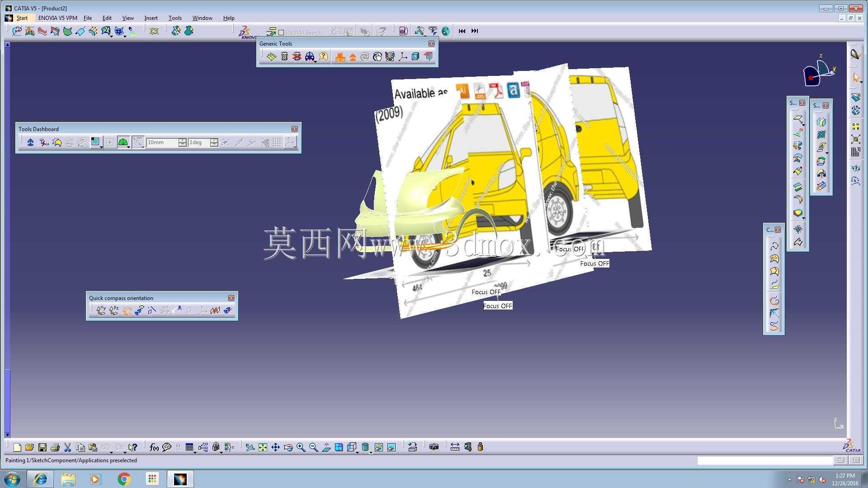The image size is (868, 488).
Task: Click the Zoom In magnifier
Action: click(x=301, y=447)
